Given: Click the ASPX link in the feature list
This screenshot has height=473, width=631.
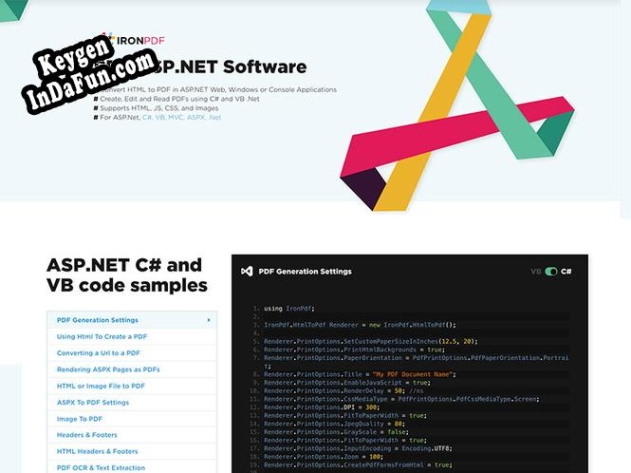Looking at the screenshot, I should [x=196, y=118].
